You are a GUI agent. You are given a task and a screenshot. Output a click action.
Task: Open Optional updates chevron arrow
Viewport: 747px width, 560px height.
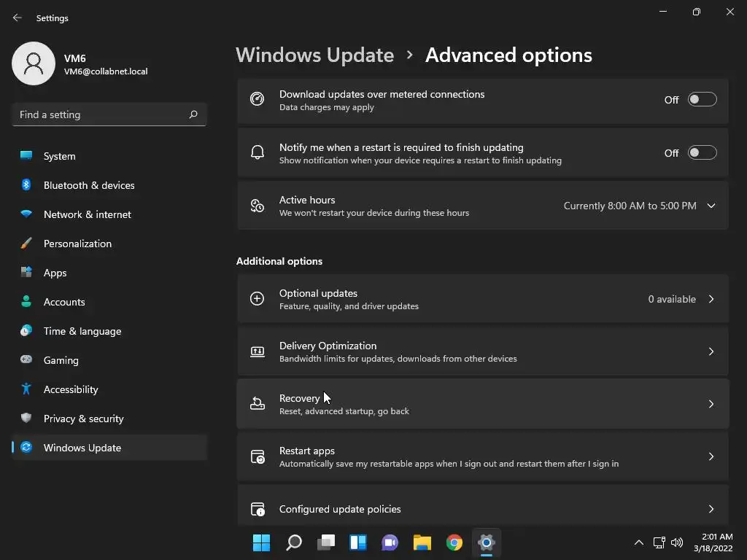point(711,299)
